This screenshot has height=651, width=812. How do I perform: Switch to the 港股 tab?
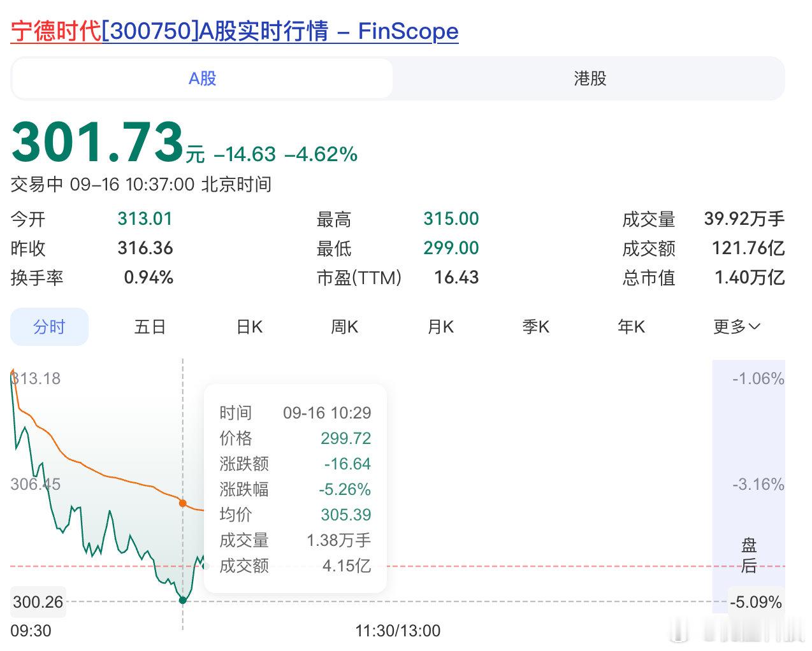click(x=590, y=78)
